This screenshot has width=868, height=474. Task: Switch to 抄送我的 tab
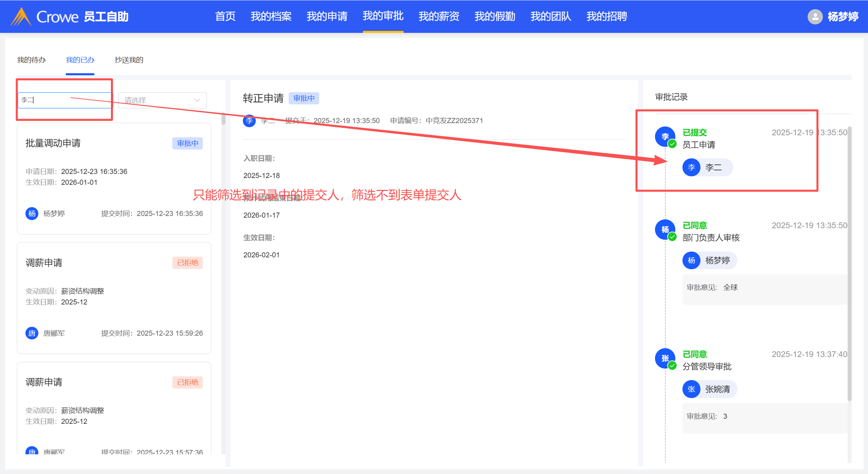tap(129, 60)
